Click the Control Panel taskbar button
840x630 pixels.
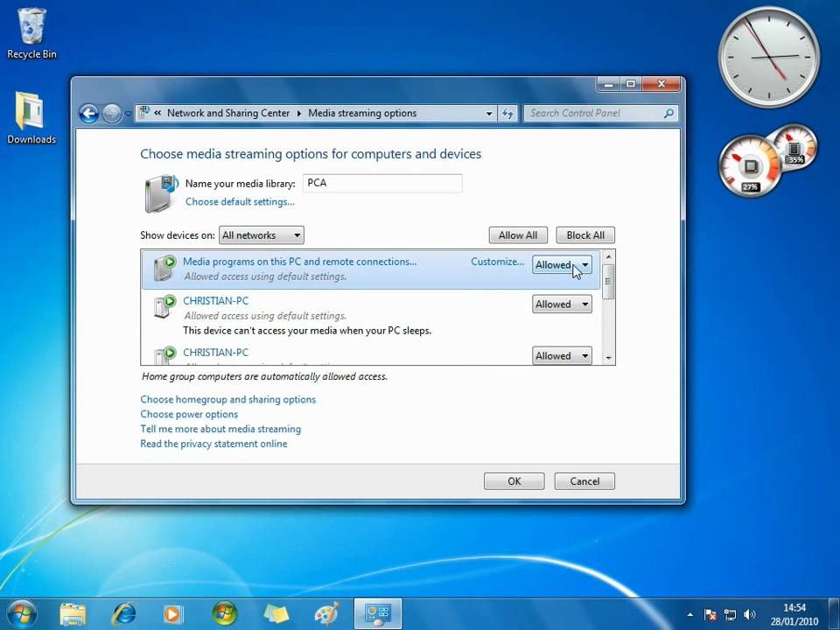coord(378,614)
